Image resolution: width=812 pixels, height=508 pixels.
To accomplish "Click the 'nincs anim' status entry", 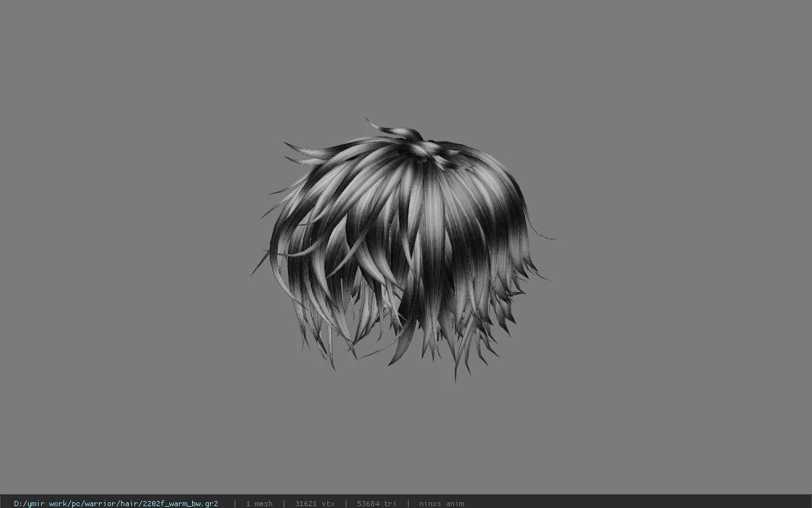I will tap(442, 504).
